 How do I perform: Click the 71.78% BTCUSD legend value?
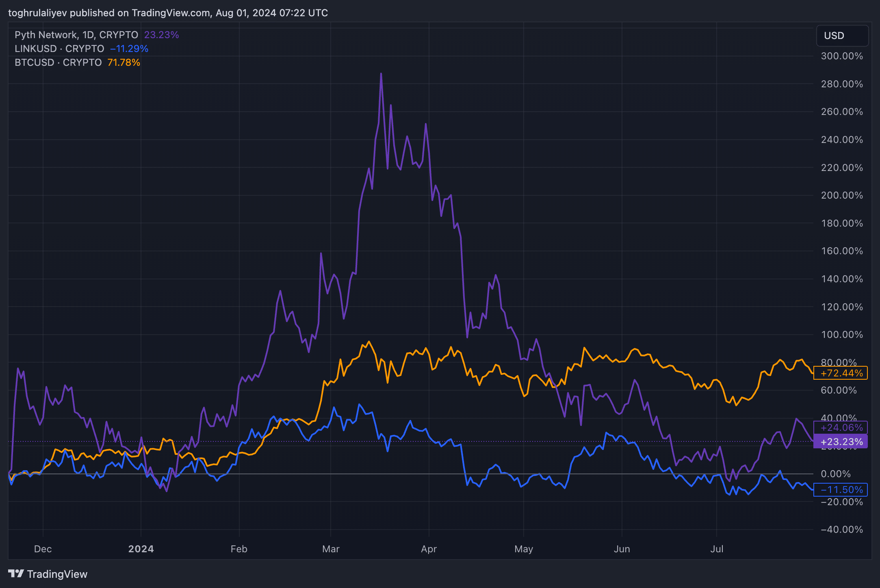(x=124, y=63)
